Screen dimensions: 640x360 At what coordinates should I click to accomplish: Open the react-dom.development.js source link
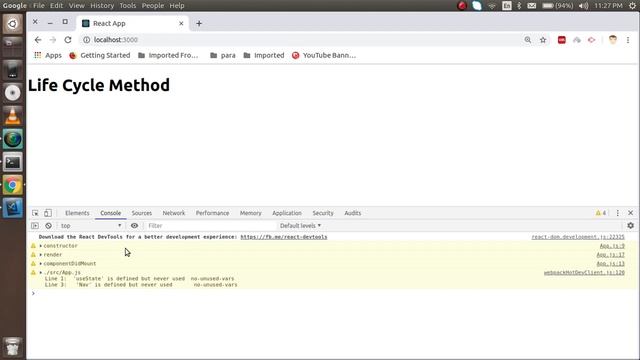578,237
